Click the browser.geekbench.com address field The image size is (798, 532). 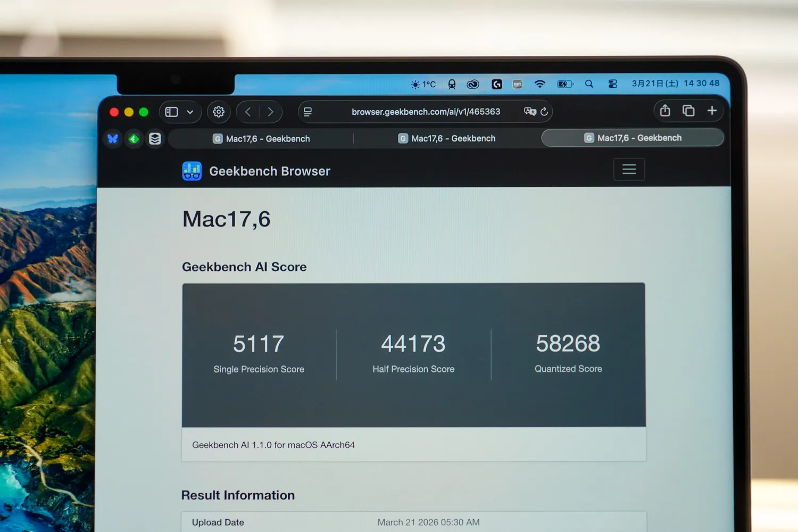[x=426, y=112]
